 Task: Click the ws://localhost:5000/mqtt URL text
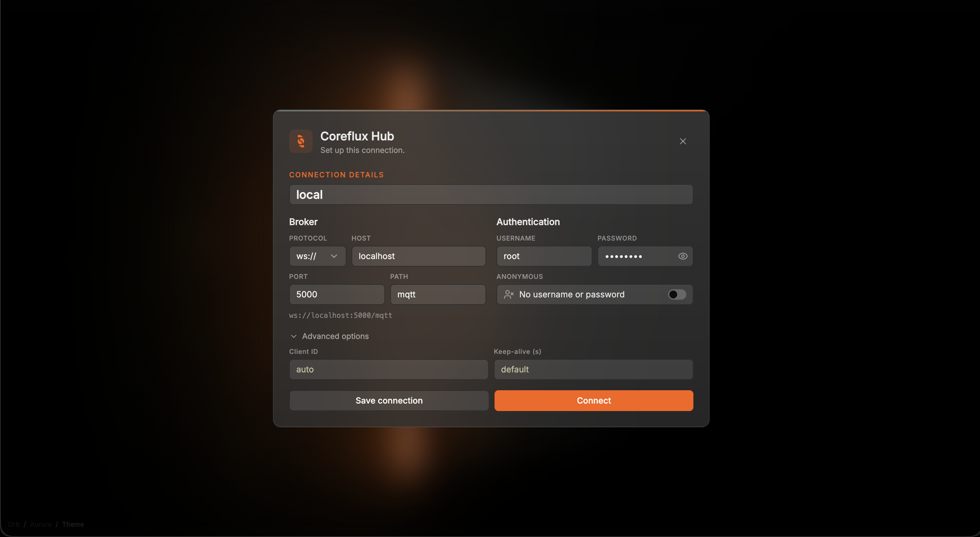341,316
